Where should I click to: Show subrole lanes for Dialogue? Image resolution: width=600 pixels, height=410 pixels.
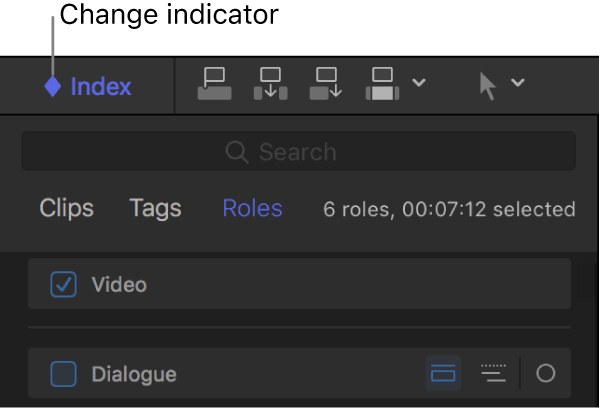[493, 374]
